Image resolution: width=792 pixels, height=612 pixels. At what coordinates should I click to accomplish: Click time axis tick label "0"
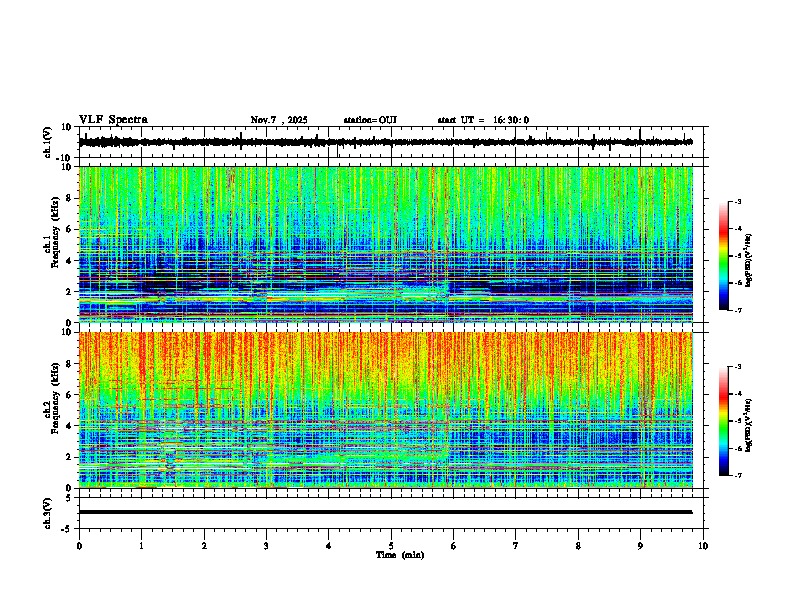click(79, 546)
